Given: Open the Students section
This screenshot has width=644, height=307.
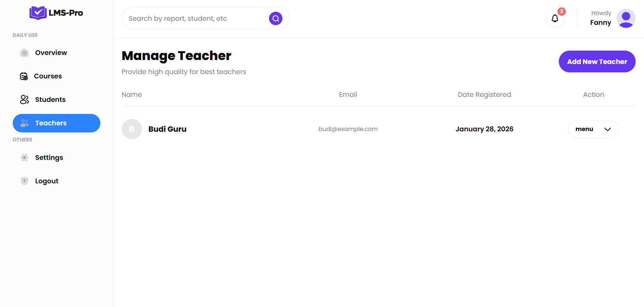Looking at the screenshot, I should coord(56,100).
